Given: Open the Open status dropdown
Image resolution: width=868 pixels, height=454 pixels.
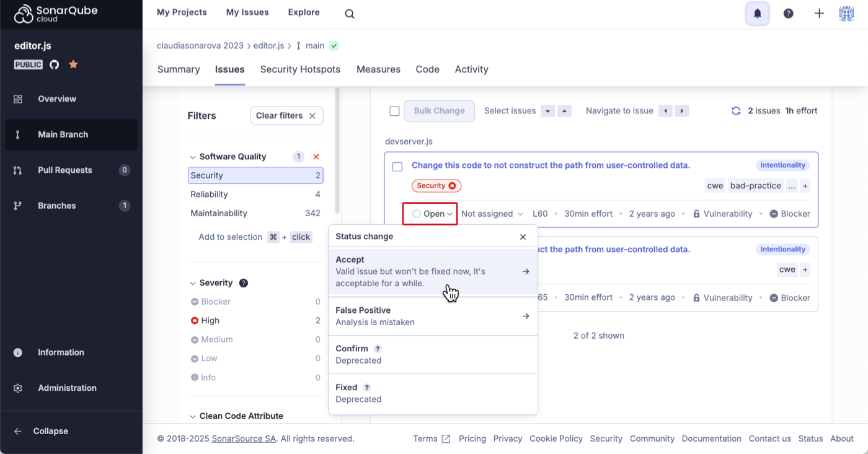Looking at the screenshot, I should [430, 213].
